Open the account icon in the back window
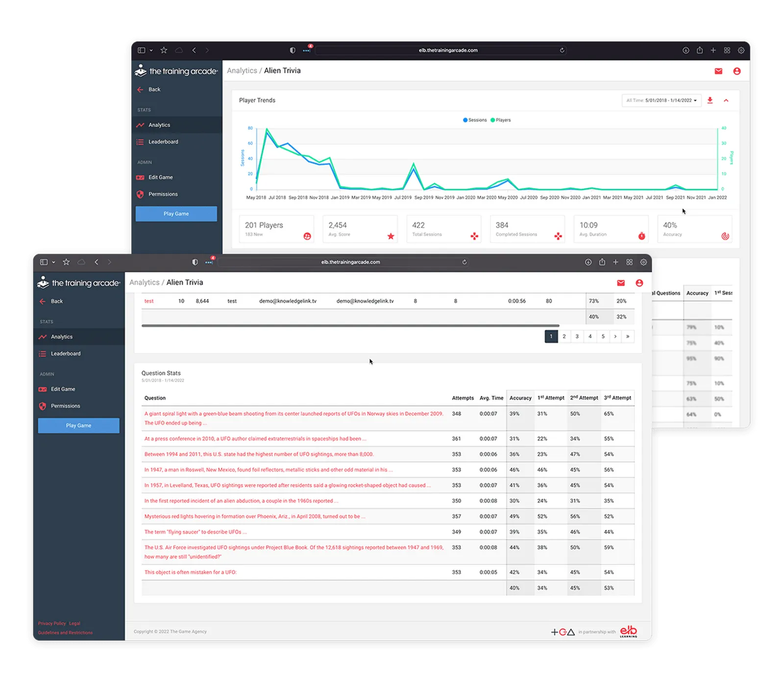Viewport: 784px width, 682px height. tap(737, 71)
